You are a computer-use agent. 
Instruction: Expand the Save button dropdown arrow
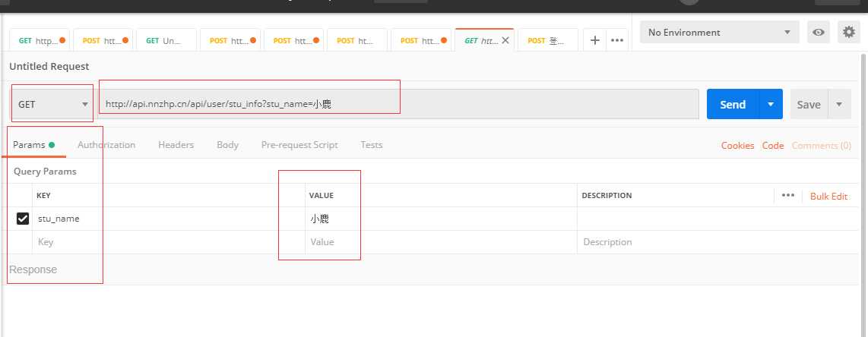pos(839,104)
